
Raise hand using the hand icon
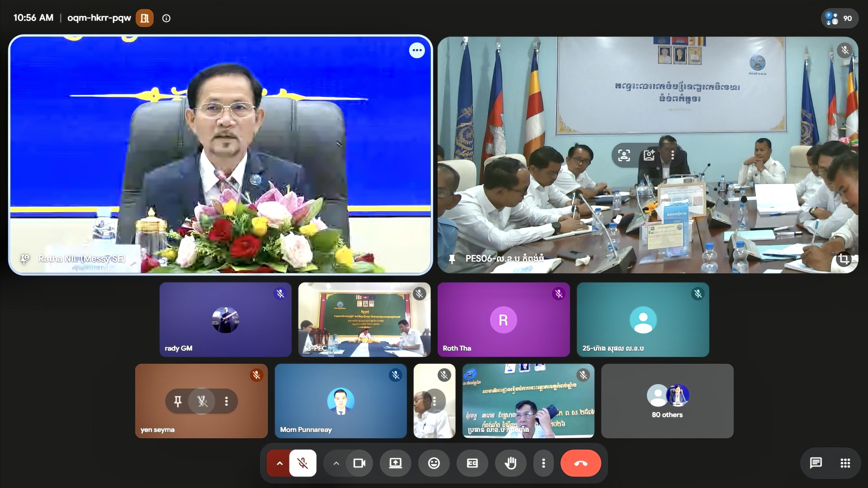point(510,463)
